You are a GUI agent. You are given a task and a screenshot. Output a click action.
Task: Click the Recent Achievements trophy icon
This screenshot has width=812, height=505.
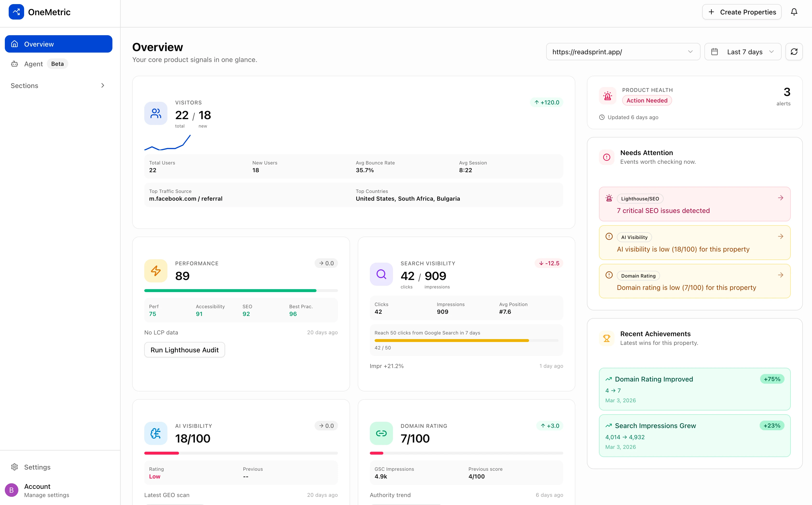[x=606, y=338]
